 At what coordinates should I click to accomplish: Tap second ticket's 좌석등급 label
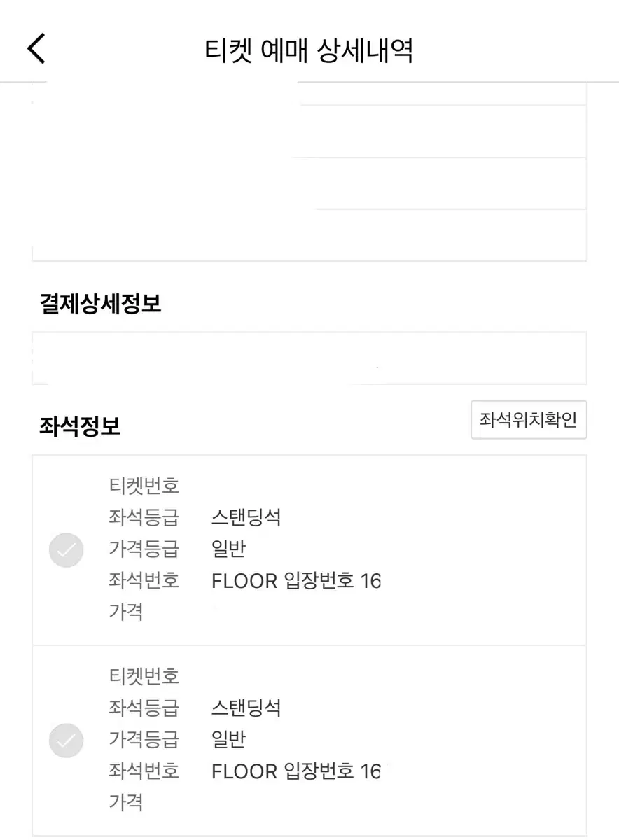(x=144, y=708)
